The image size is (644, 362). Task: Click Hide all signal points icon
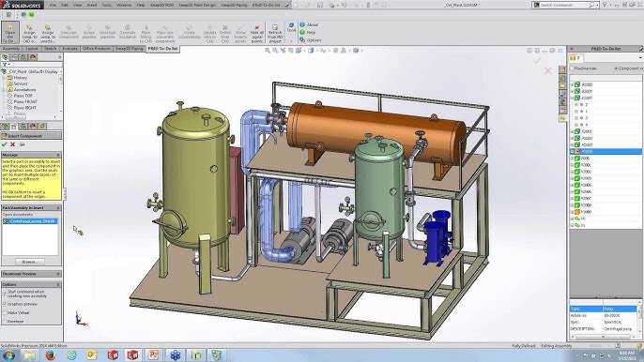point(256,34)
